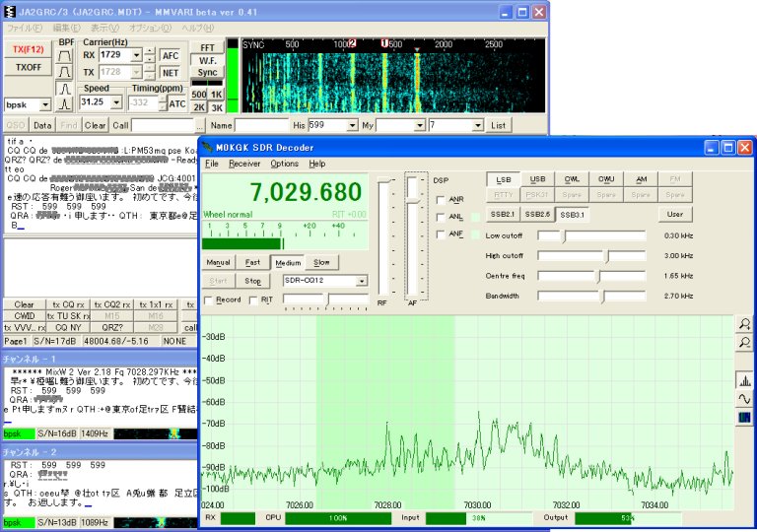Click the M0KGK SDR Decoder title icon
757x532 pixels.
(x=208, y=147)
